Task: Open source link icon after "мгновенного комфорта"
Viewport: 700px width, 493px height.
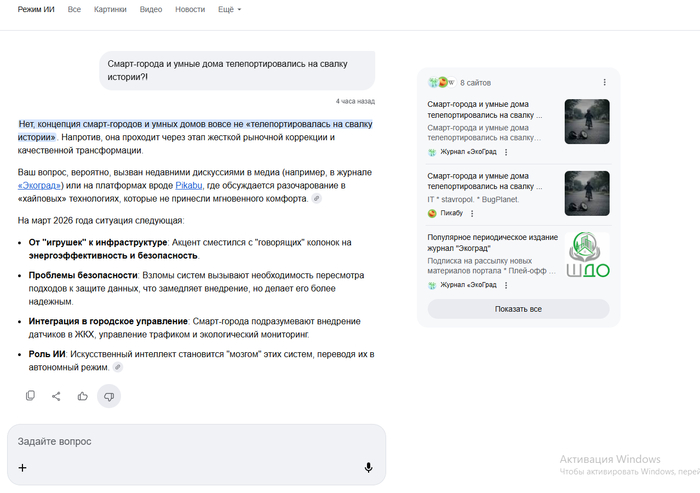Action: pyautogui.click(x=317, y=199)
